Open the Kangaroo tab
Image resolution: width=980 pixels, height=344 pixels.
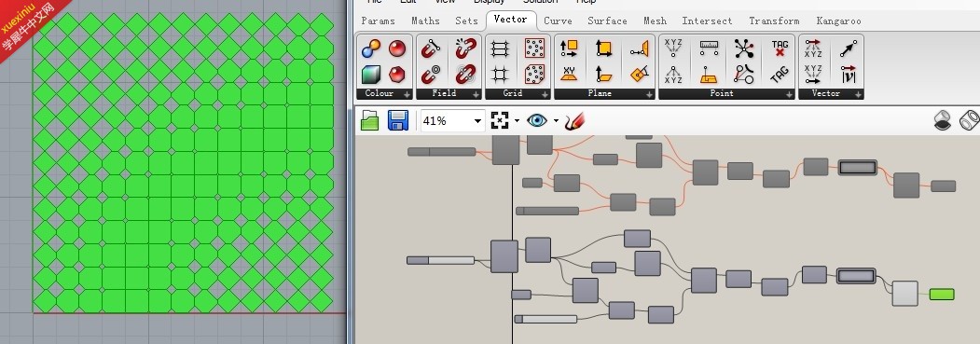[x=839, y=21]
